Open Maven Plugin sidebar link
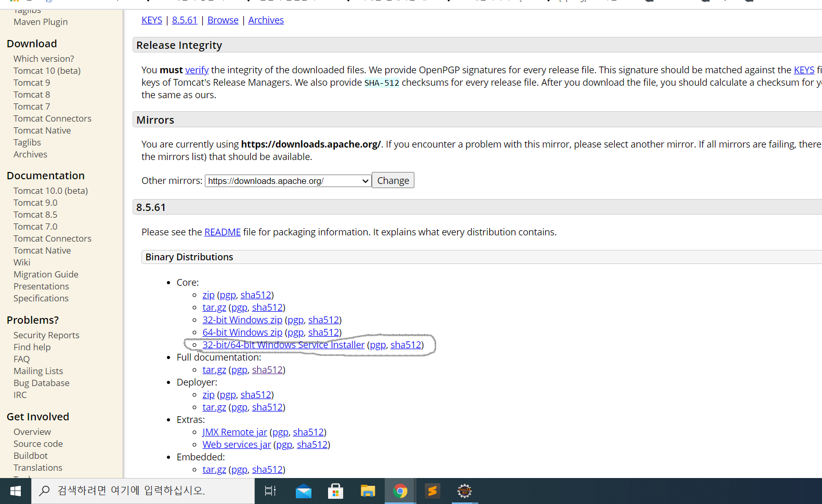Viewport: 822px width, 504px height. pyautogui.click(x=41, y=22)
